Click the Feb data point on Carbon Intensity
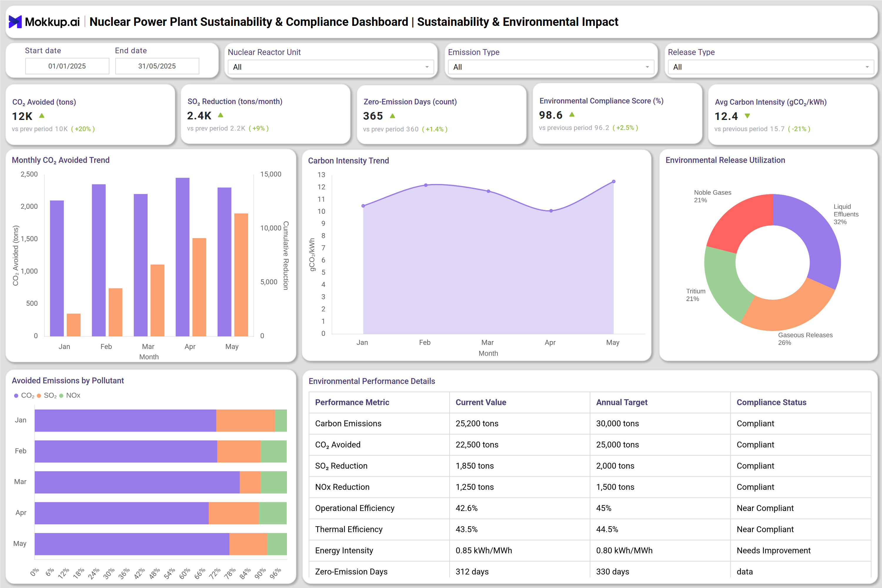Screen dimensions: 882x588 (x=426, y=185)
